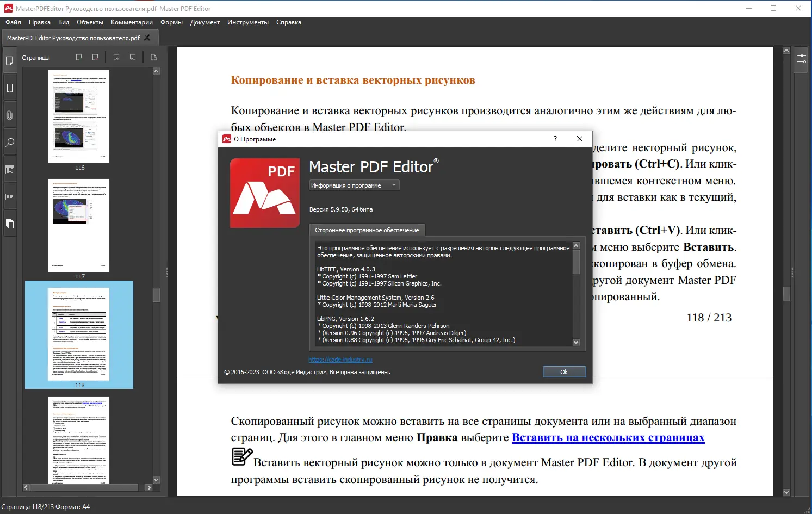Screen dimensions: 812x514
Task: Click the Страница 118/213 Формат: A4 status text
Action: pyautogui.click(x=46, y=507)
